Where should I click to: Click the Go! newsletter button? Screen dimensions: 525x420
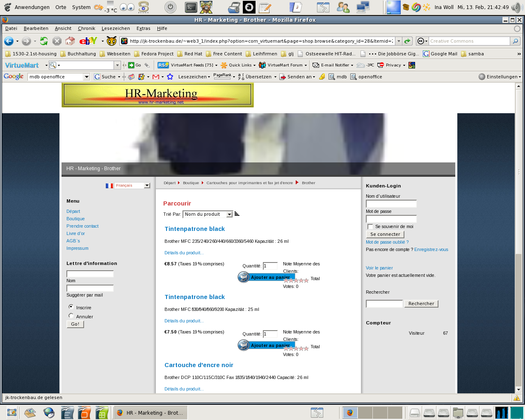coord(75,324)
